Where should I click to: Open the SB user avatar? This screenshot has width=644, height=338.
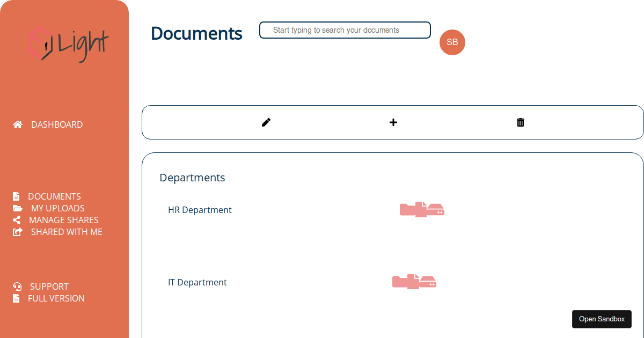452,42
